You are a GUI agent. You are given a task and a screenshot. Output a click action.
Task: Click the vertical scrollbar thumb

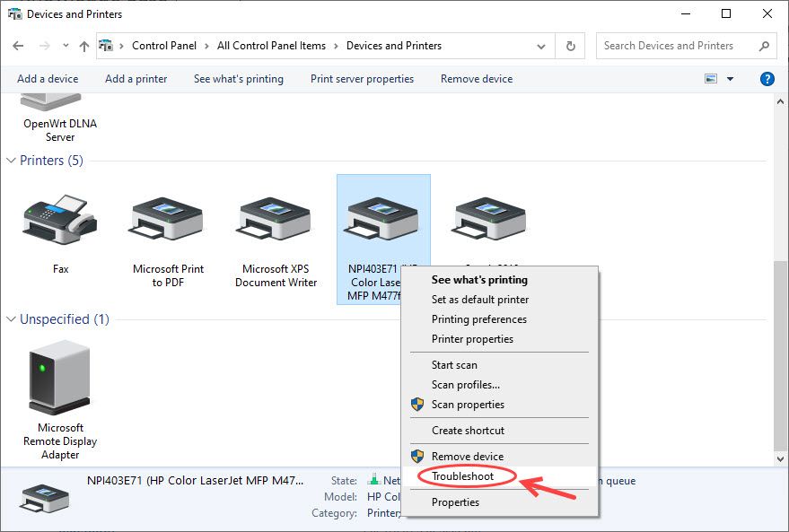point(780,355)
